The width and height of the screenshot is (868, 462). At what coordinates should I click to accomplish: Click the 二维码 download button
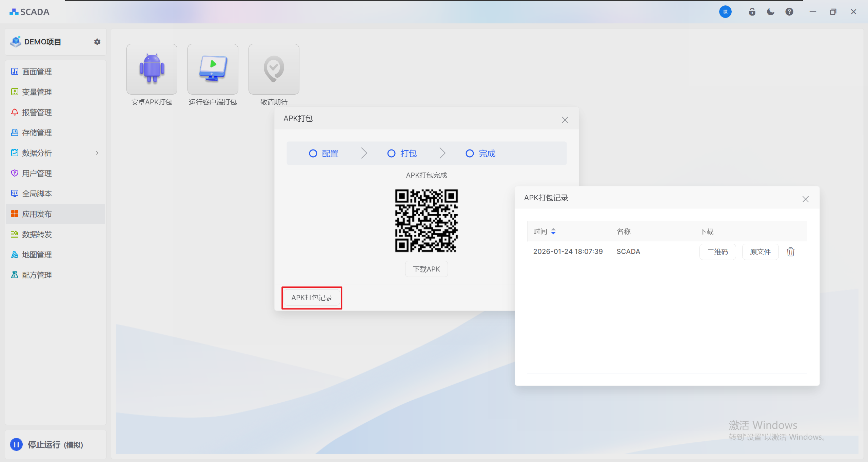717,252
